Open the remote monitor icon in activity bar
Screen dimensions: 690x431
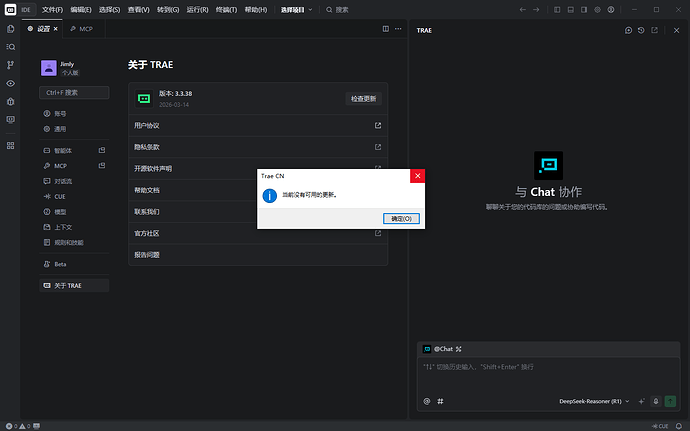(x=11, y=120)
